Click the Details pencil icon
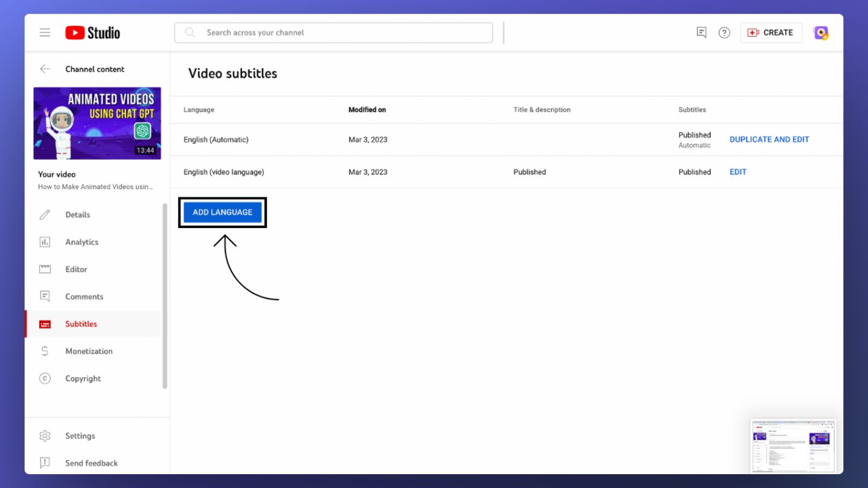The height and width of the screenshot is (488, 868). (x=45, y=215)
